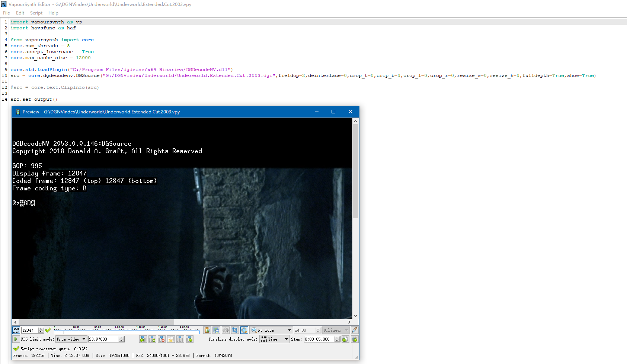Open the zoom mode dropdown showing No zoom
The height and width of the screenshot is (364, 627).
tap(271, 330)
